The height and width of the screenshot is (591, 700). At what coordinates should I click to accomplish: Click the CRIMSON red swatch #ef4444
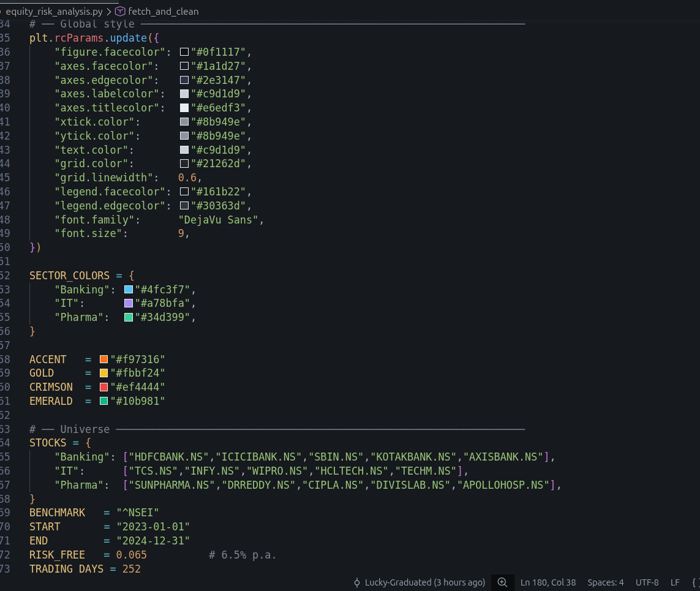click(103, 387)
